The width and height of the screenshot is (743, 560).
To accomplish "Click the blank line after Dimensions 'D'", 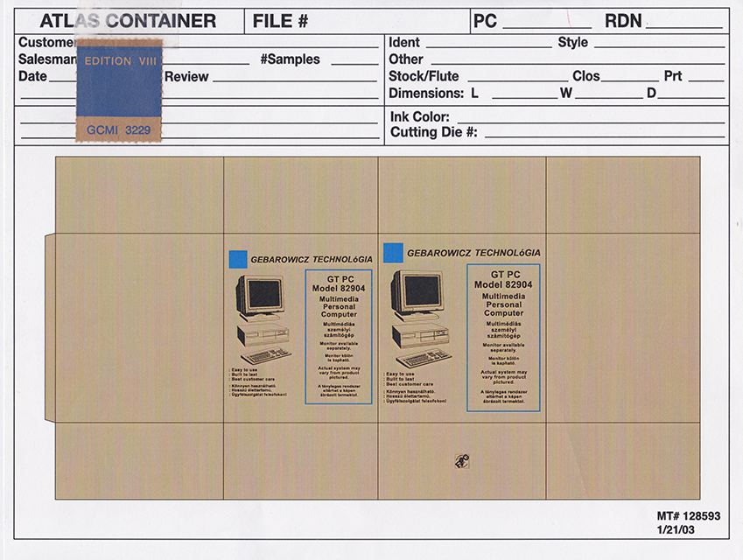I will [x=691, y=98].
